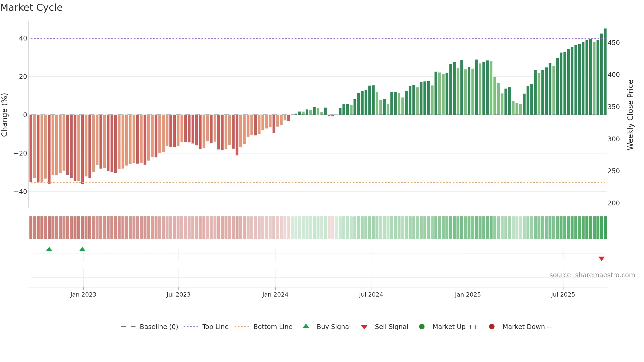Click the source: sharemaestro.com text
644x362 pixels.
(592, 275)
